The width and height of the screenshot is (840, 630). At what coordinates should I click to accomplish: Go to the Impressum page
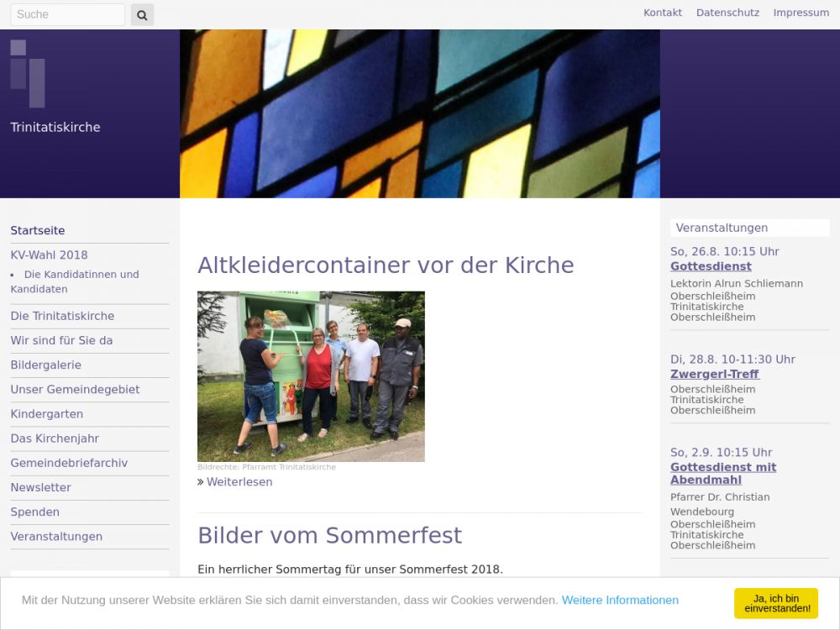tap(801, 13)
